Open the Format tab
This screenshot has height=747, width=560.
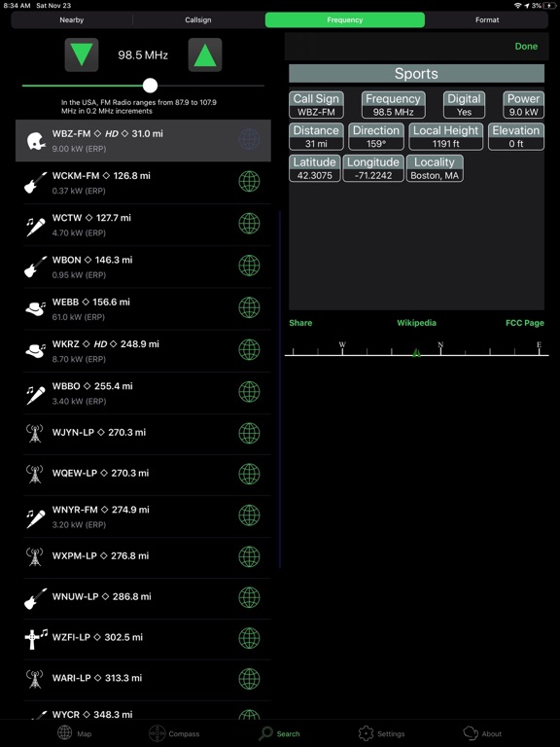[487, 20]
